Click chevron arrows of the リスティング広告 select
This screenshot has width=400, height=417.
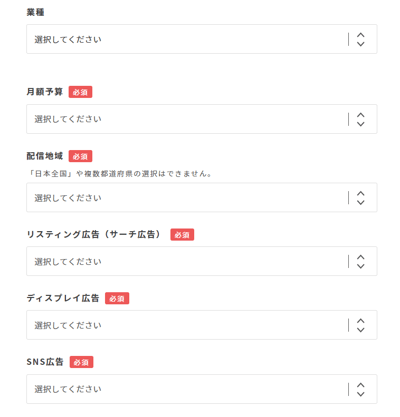[x=360, y=261]
